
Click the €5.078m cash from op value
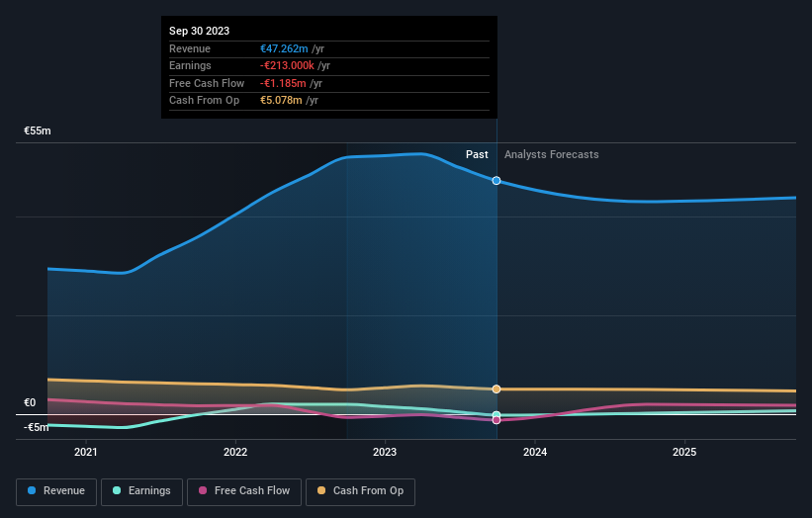281,101
